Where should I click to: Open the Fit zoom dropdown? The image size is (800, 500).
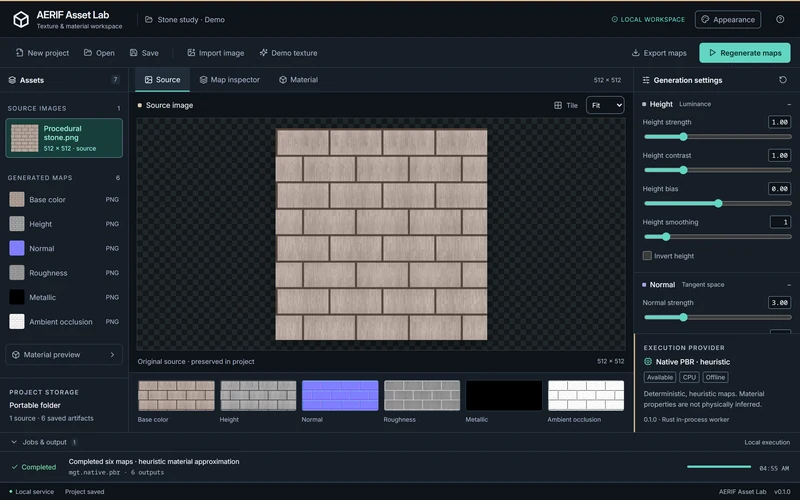tap(605, 105)
